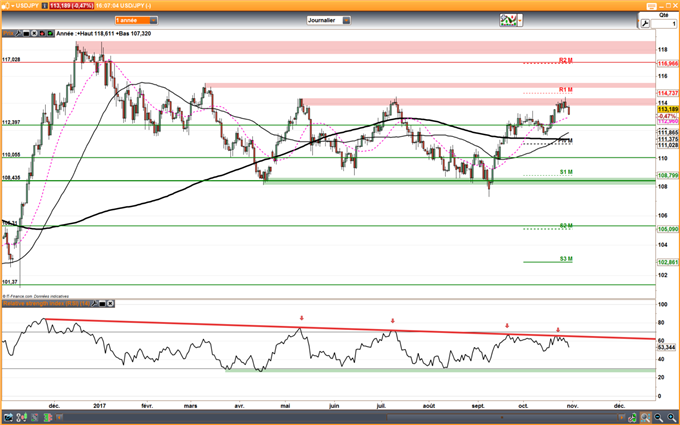Open price settings wrench icon beside Prix
This screenshot has height=425, width=680.
coord(19,33)
